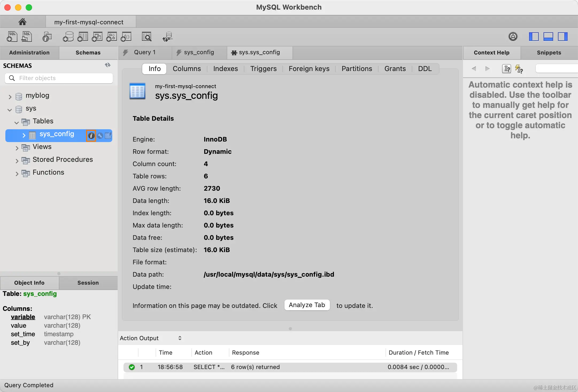Image resolution: width=578 pixels, height=392 pixels.
Task: Switch to the Triggers tab
Action: tap(263, 69)
